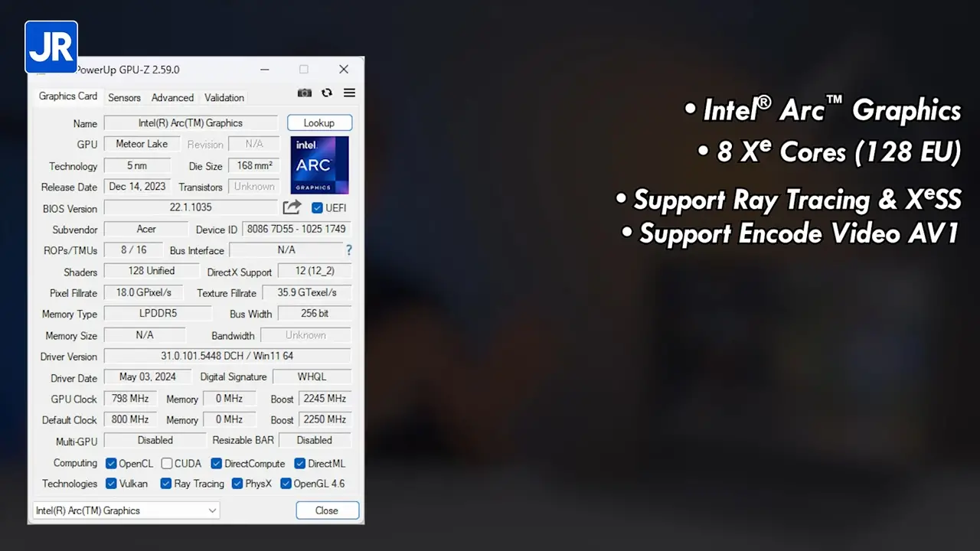Click the Name field Intel(R) Arc(TM) Graphics
This screenshot has height=551, width=980.
coord(191,123)
